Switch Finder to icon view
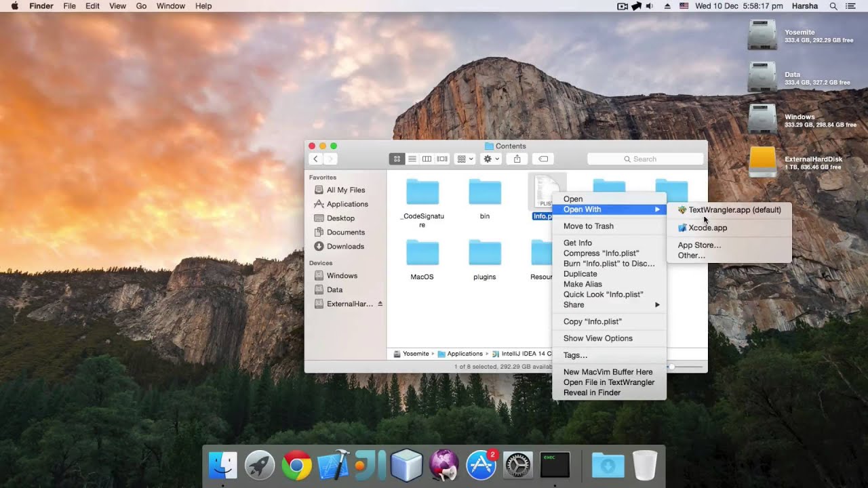The width and height of the screenshot is (868, 488). click(397, 159)
